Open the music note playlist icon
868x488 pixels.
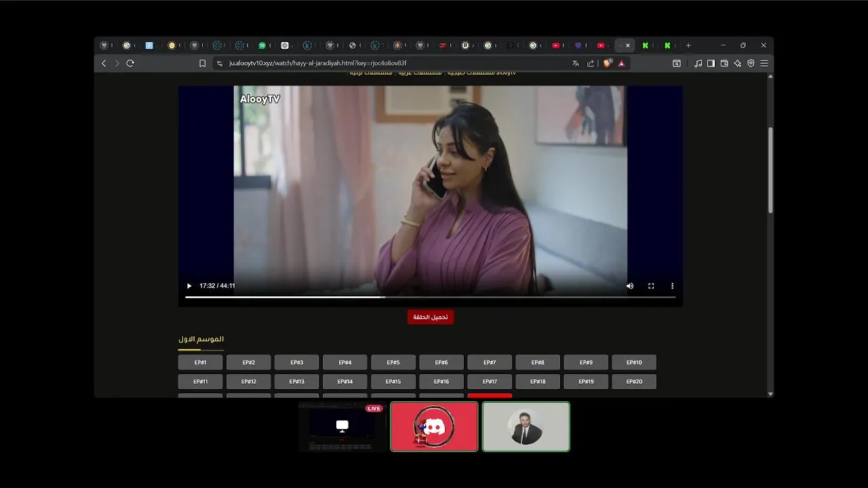698,63
